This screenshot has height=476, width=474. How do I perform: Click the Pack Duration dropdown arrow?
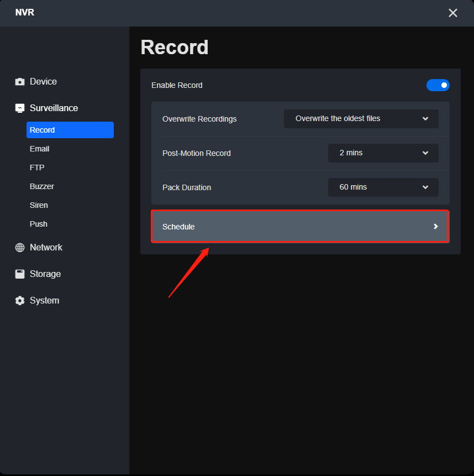(425, 187)
